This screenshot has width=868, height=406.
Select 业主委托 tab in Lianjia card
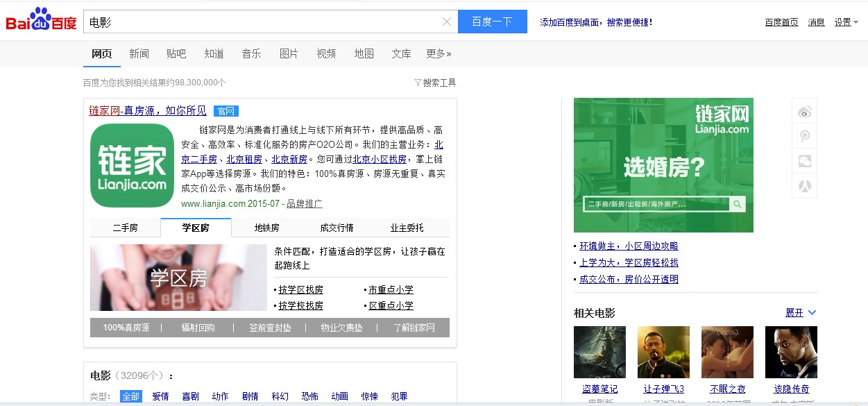pyautogui.click(x=407, y=228)
